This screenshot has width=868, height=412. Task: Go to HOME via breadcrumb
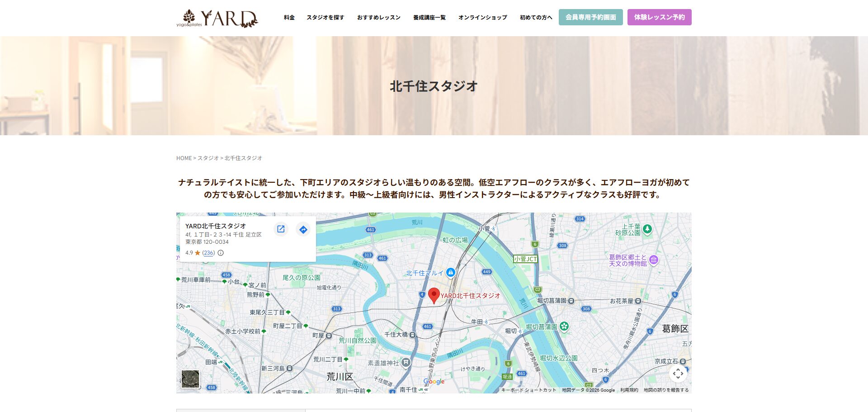point(184,158)
